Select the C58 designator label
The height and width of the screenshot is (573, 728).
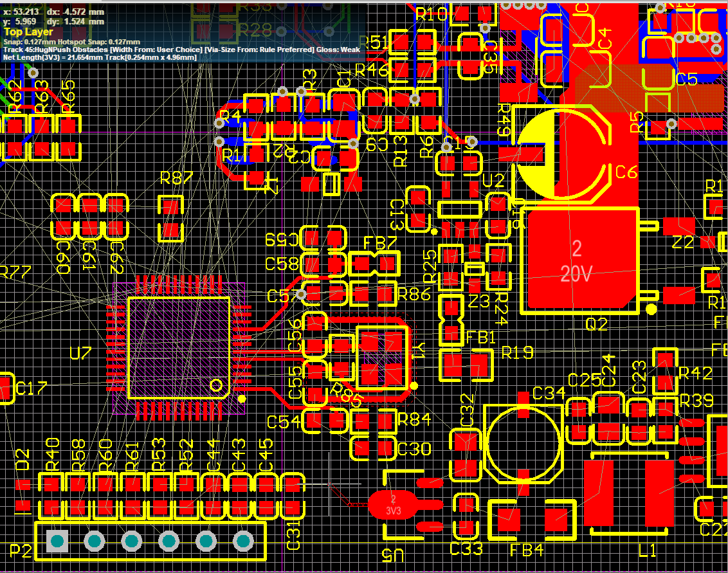point(282,264)
